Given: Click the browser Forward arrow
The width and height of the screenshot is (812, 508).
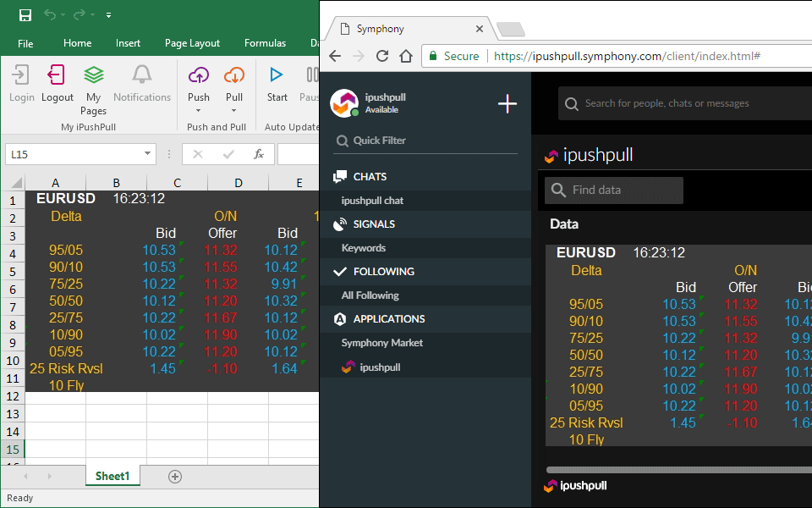Looking at the screenshot, I should [x=359, y=56].
